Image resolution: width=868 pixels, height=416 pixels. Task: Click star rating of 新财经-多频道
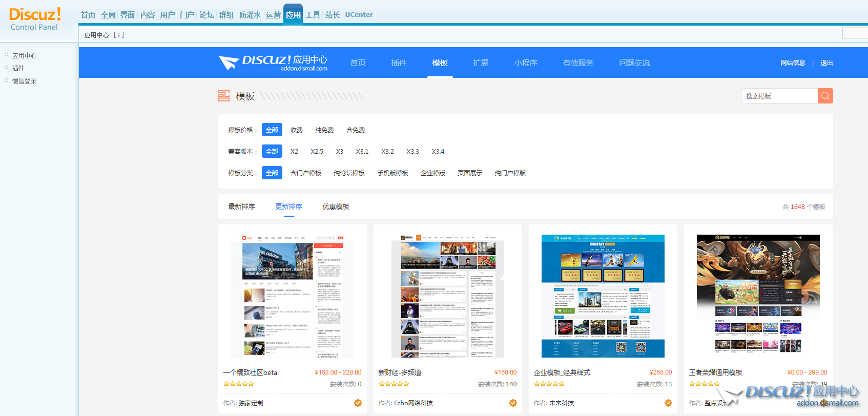(x=394, y=384)
